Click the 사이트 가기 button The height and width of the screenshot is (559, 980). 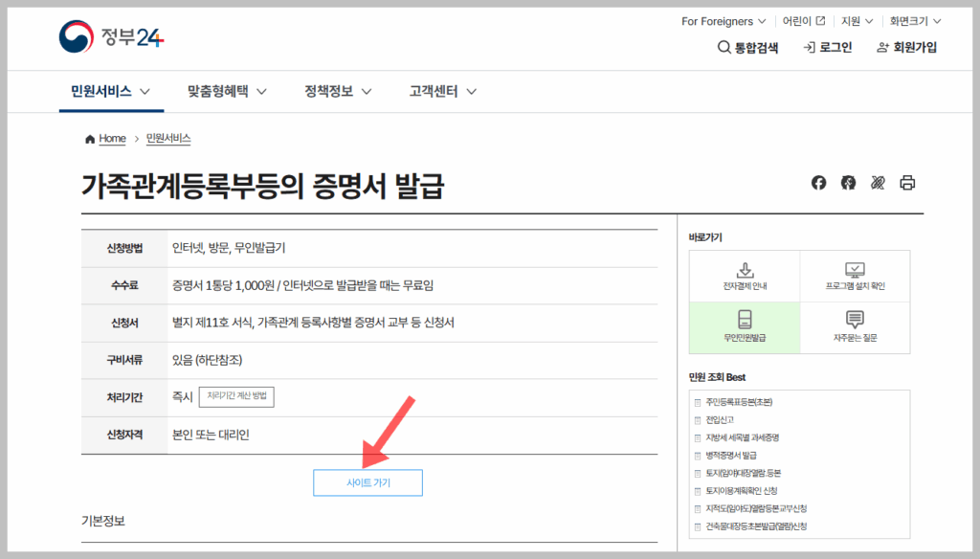click(367, 482)
